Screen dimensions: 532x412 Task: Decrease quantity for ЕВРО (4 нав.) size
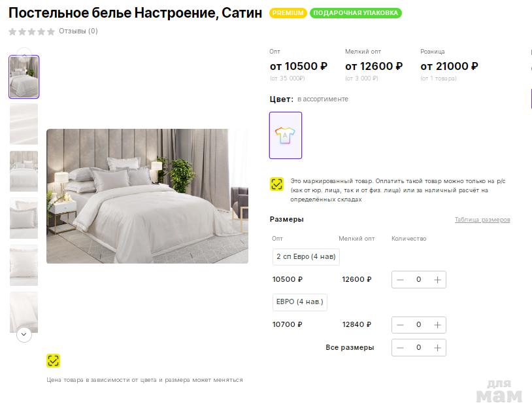coord(400,325)
